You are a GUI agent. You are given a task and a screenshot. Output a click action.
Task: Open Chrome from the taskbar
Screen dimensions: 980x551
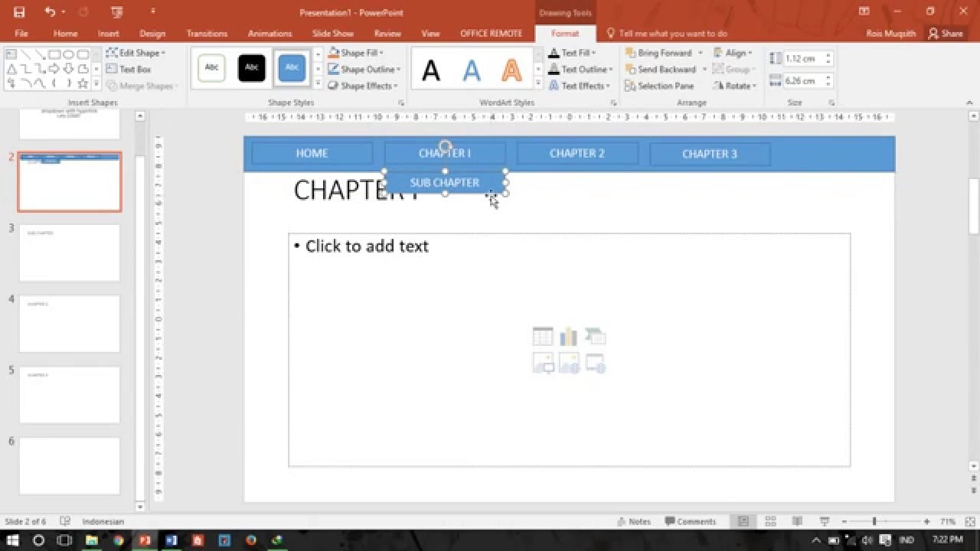click(x=118, y=540)
